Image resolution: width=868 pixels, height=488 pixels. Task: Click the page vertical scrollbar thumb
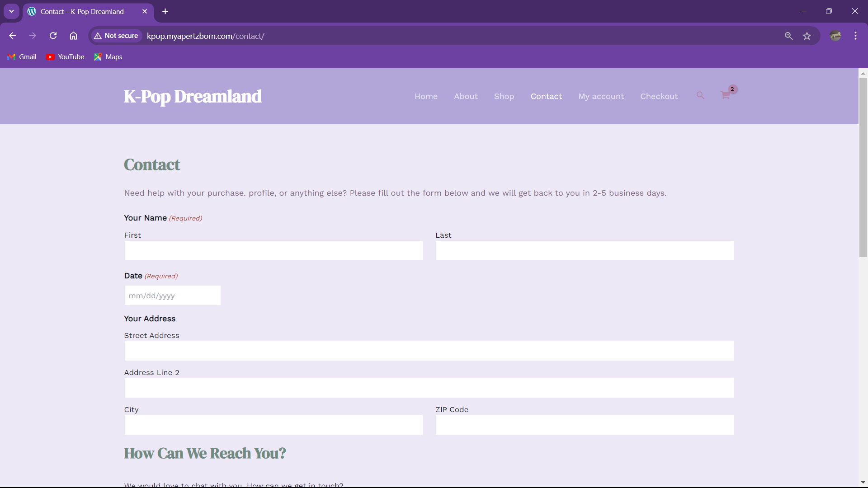(863, 167)
